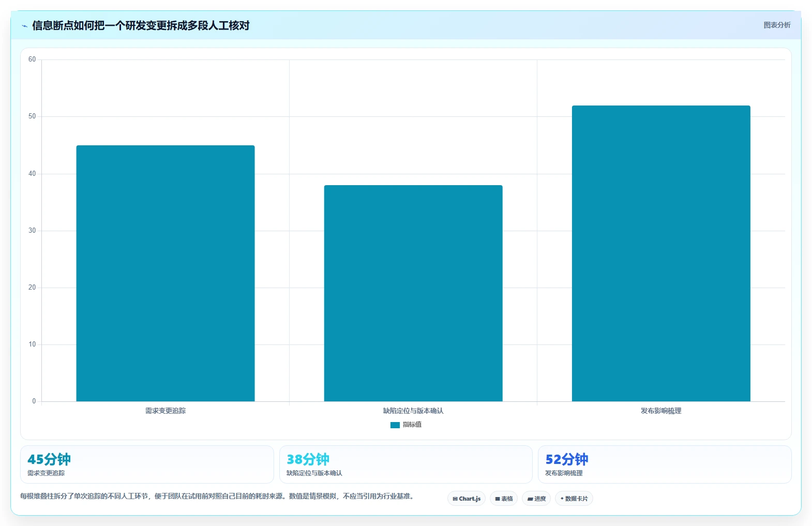Viewport: 812px width, 526px height.
Task: Click the y-axis tick label 30
Action: pyautogui.click(x=32, y=231)
